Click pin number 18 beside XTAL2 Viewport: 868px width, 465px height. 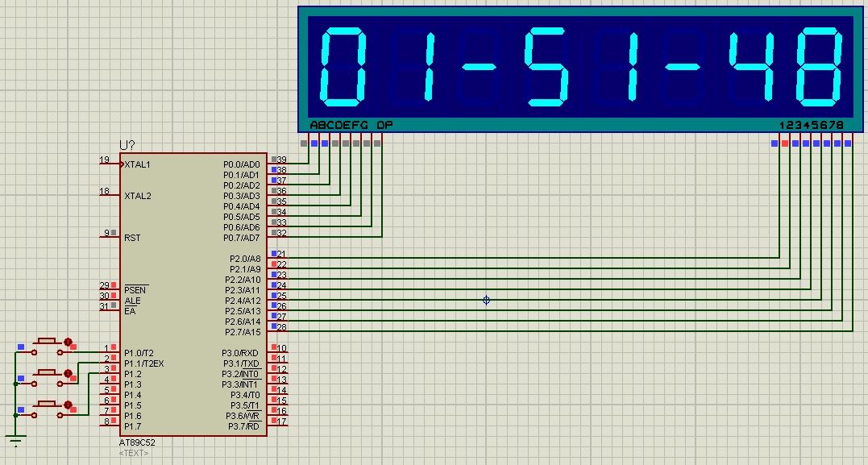[104, 192]
